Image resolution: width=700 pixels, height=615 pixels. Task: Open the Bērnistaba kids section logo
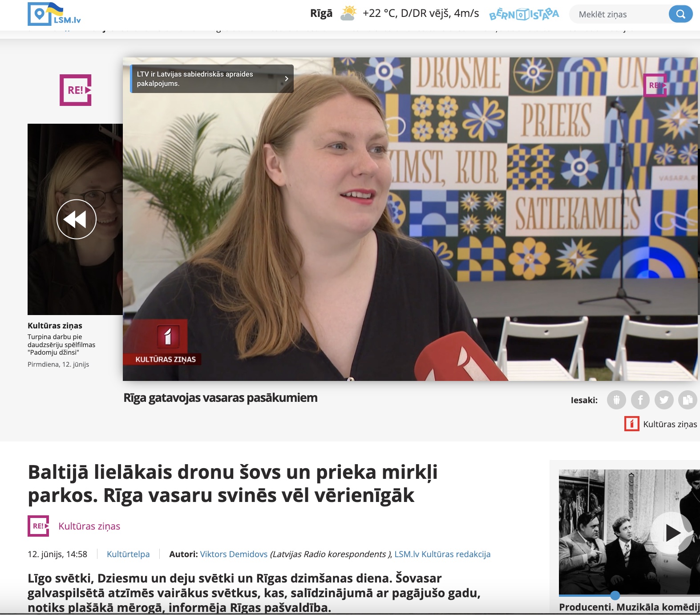(524, 14)
